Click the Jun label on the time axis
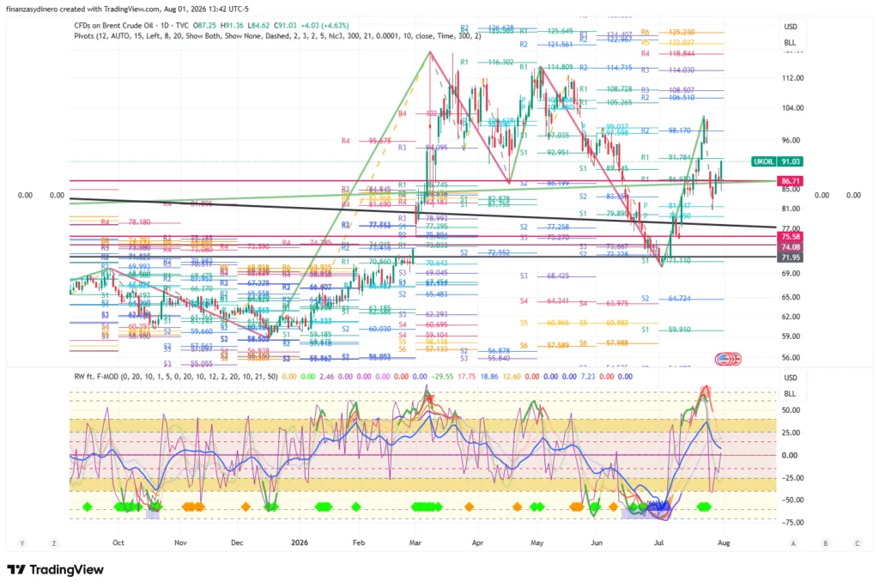The height and width of the screenshot is (588, 879). pos(597,543)
